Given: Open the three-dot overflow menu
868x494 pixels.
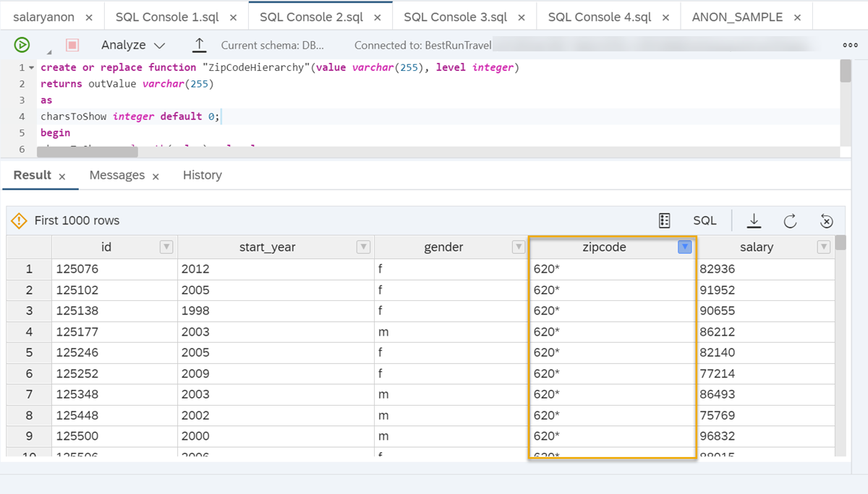Looking at the screenshot, I should 851,45.
